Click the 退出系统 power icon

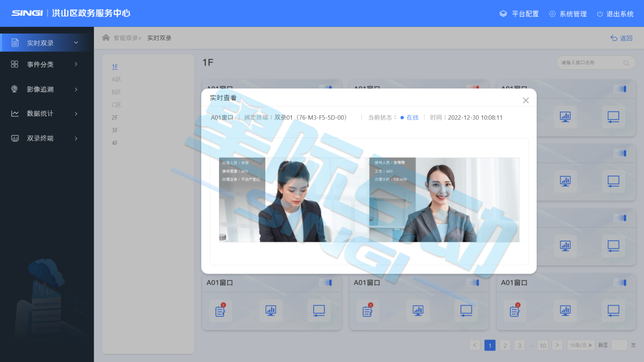tap(600, 14)
